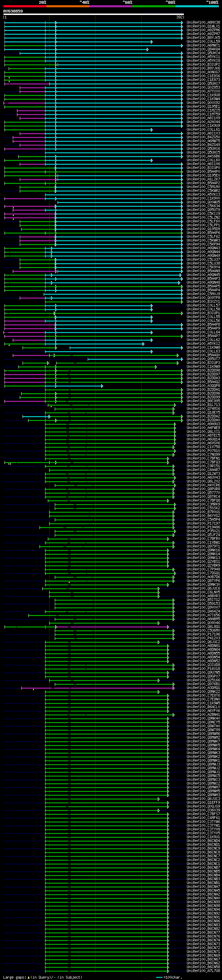Click UniRef100_P35021 label
222x980 pixels.
pyautogui.click(x=203, y=532)
